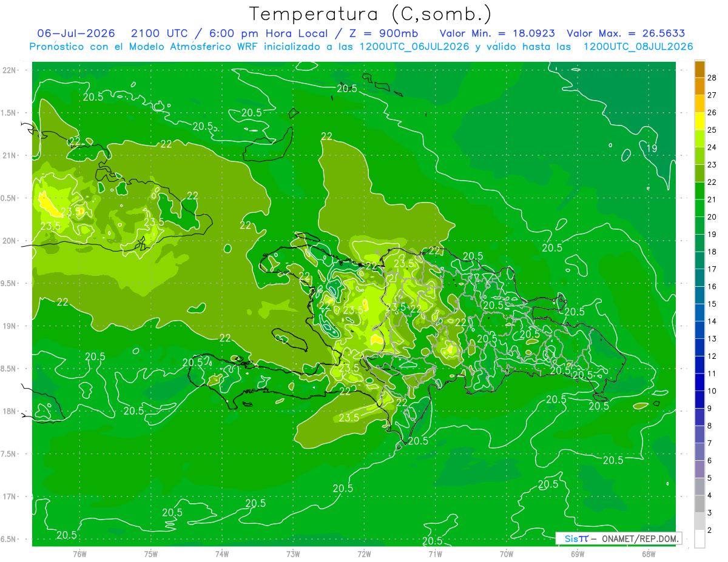The height and width of the screenshot is (562, 728).
Task: Pick the dark blue swatch between 10 and 11
Action: [x=699, y=382]
